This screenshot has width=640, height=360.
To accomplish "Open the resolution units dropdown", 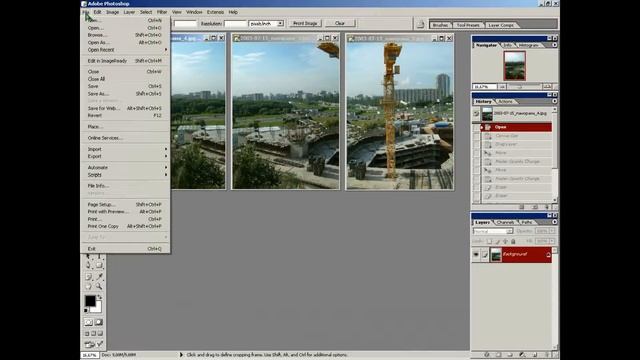I will coord(280,24).
